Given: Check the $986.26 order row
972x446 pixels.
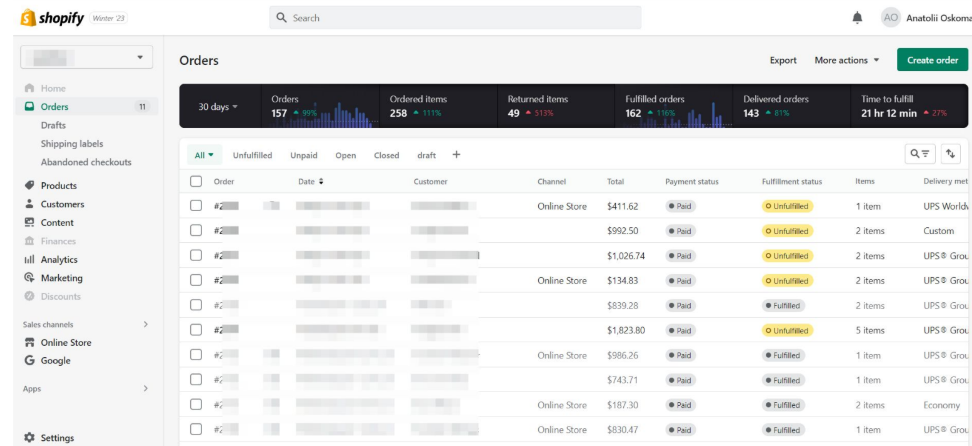Looking at the screenshot, I should point(196,354).
